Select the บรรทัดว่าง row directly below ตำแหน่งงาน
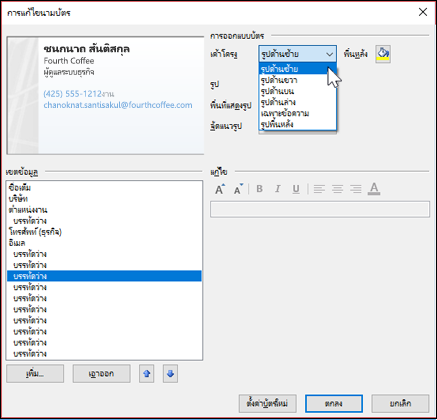This screenshot has width=437, height=420. [104, 221]
